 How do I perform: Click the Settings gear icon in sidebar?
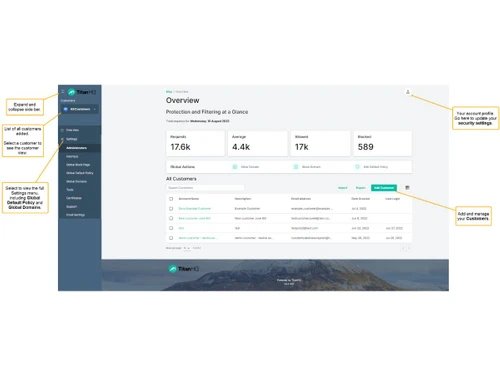pyautogui.click(x=62, y=139)
